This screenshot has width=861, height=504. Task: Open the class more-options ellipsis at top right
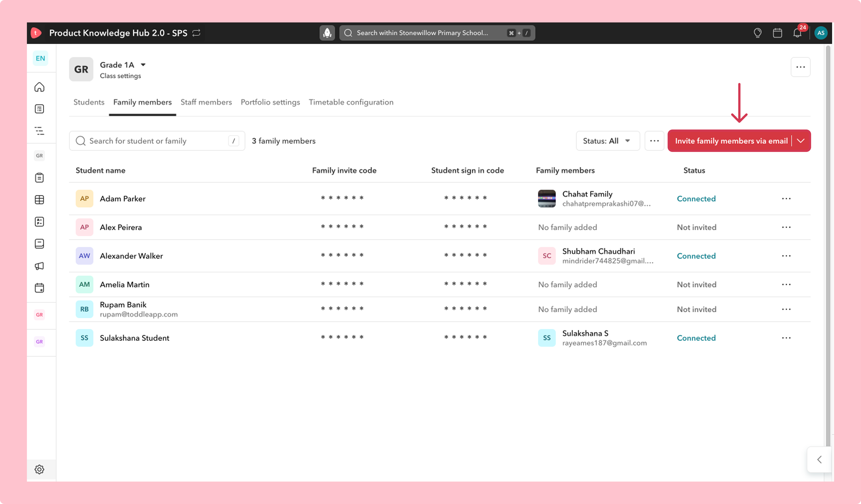800,67
